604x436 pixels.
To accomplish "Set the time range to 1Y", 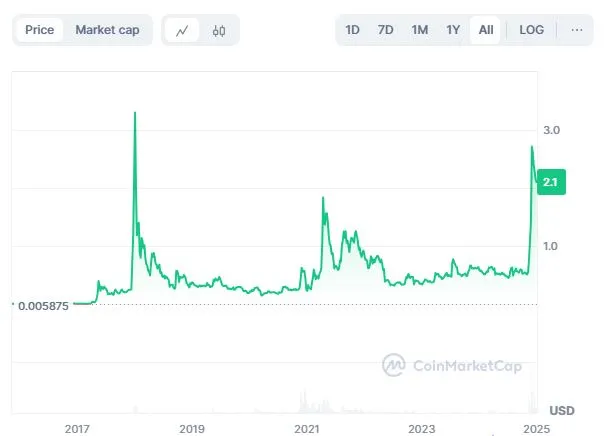I will [453, 30].
